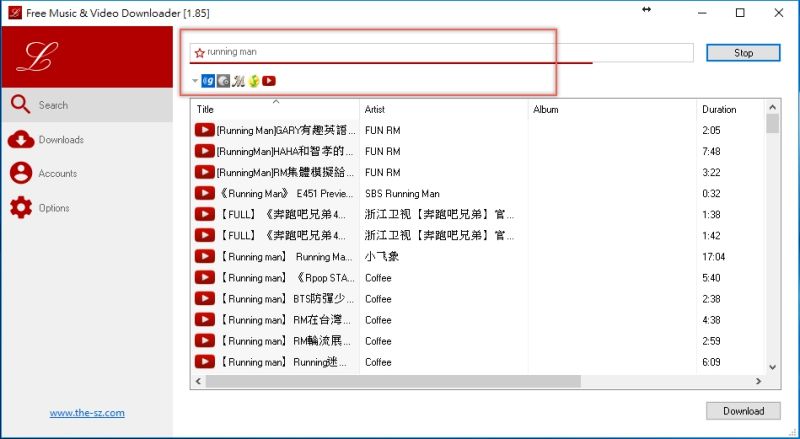This screenshot has width=800, height=439.
Task: Select the '《Running Man》 E451 Previe' title
Action: (286, 193)
